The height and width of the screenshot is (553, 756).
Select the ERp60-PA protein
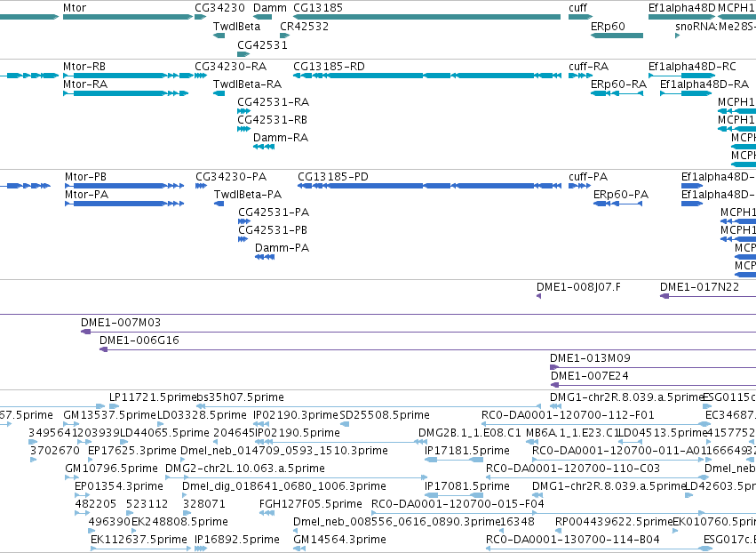click(617, 204)
